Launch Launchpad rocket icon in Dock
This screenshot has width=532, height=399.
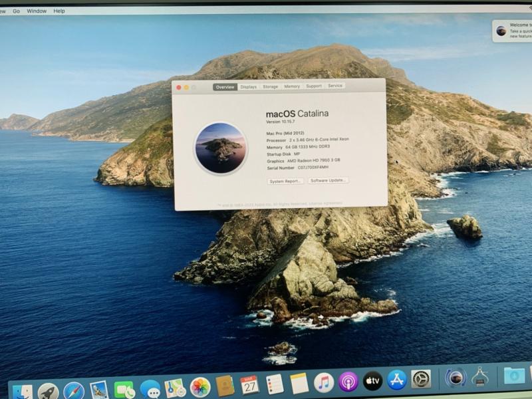pyautogui.click(x=48, y=392)
